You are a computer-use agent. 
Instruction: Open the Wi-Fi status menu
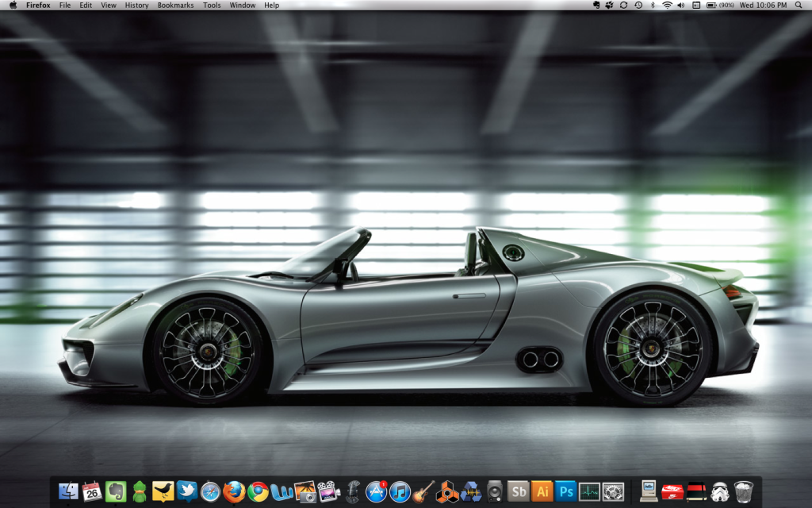[x=667, y=5]
